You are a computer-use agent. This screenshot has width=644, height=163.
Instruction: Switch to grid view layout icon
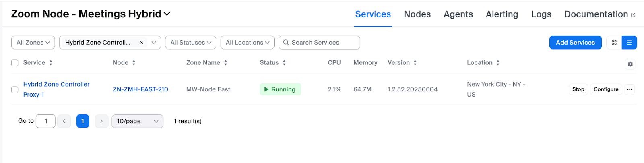tap(614, 43)
